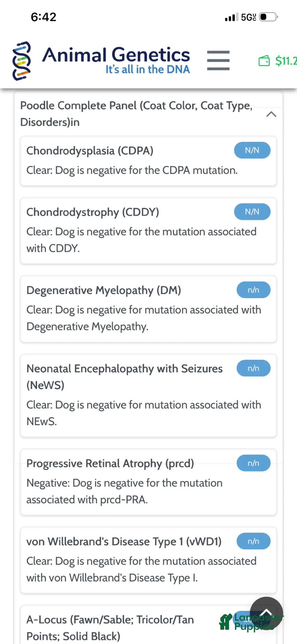Select the n/n badge for NEwS

coord(253,368)
